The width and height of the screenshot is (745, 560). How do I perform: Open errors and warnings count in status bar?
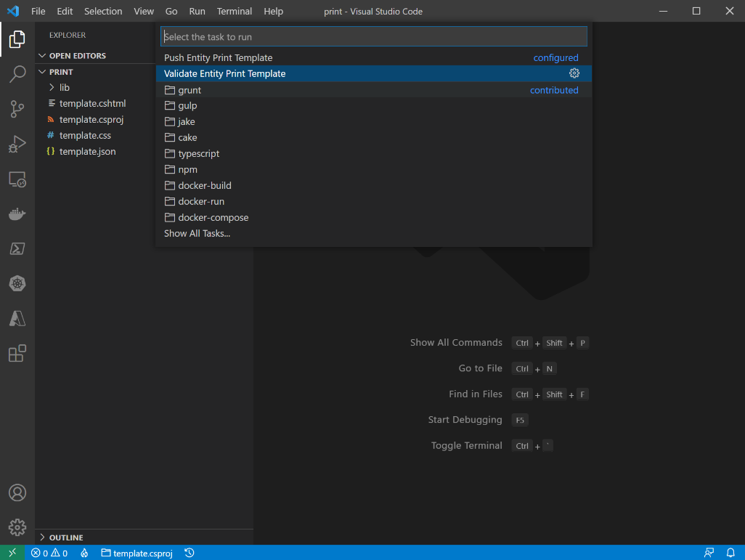tap(49, 553)
